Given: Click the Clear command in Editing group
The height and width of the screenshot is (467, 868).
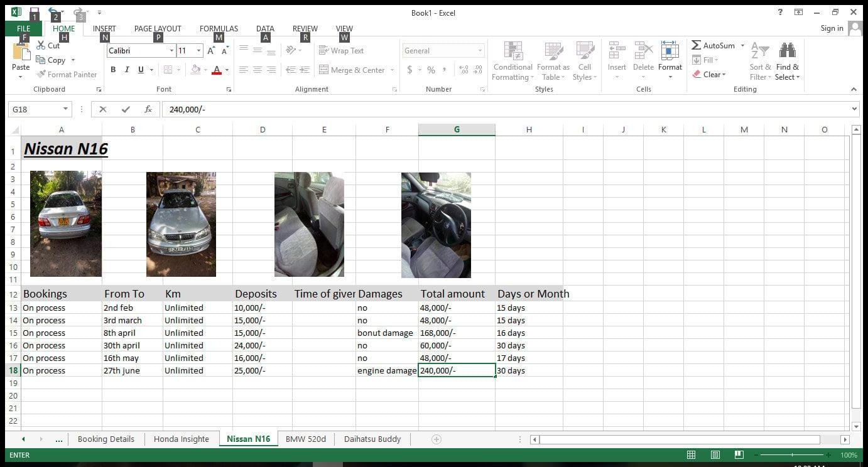Looking at the screenshot, I should [x=712, y=74].
